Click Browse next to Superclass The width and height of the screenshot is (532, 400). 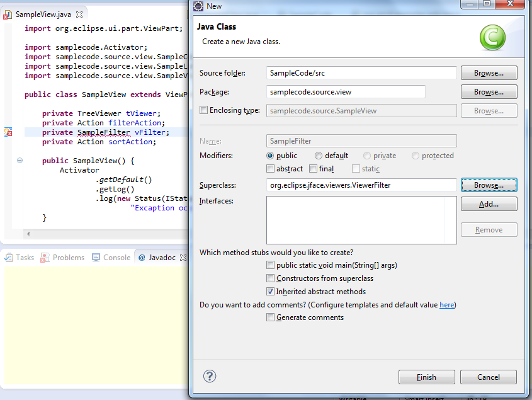click(x=489, y=185)
